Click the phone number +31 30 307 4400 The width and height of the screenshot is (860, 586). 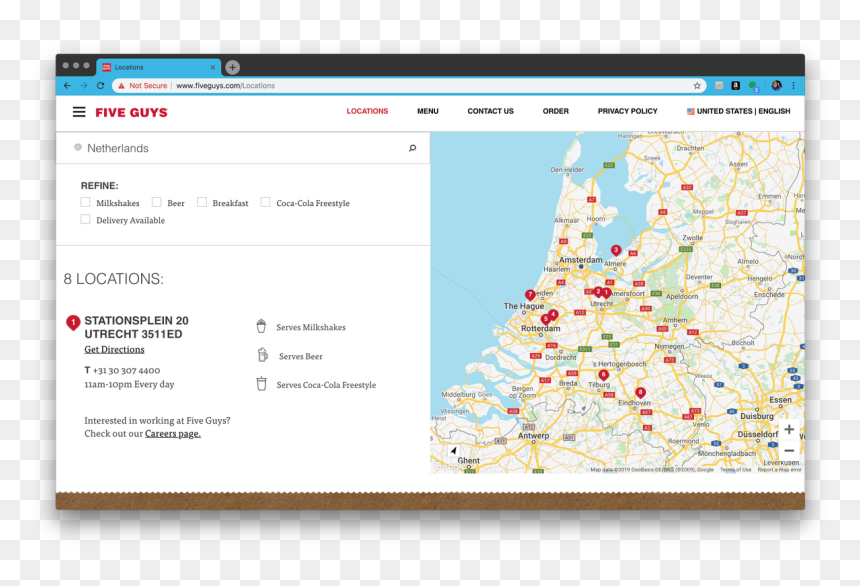pos(126,370)
